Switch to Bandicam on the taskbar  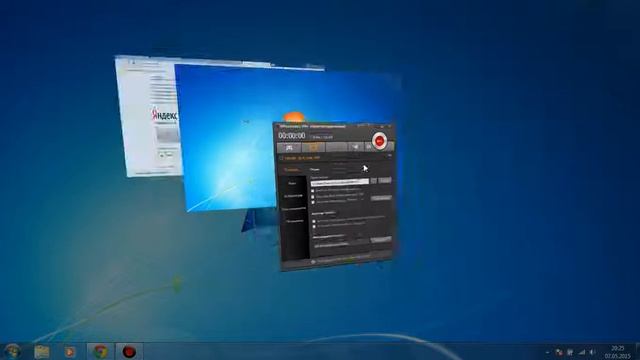tap(129, 351)
